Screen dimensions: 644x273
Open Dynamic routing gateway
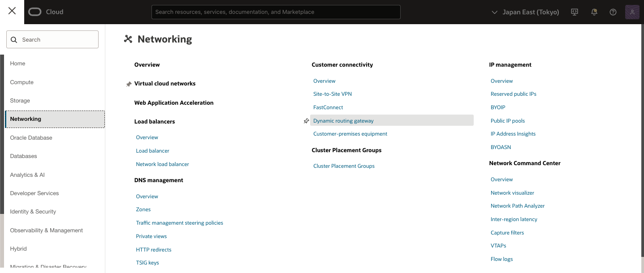[343, 121]
